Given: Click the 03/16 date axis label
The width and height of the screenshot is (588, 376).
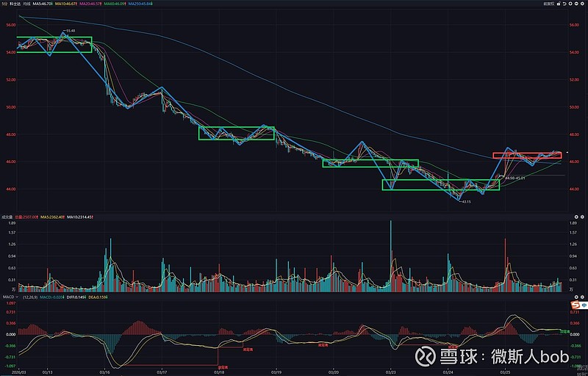Looking at the screenshot, I should pyautogui.click(x=104, y=372).
